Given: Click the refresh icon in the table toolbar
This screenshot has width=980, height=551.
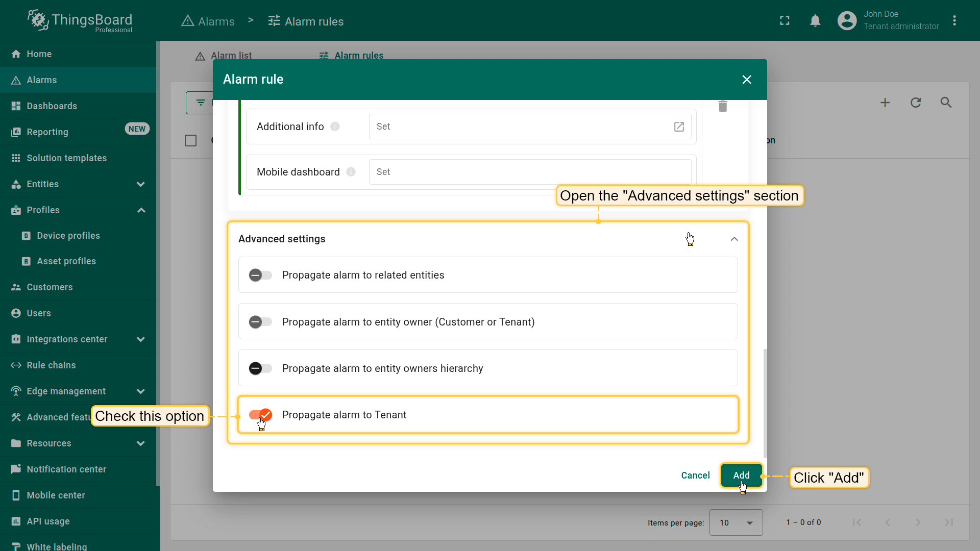Looking at the screenshot, I should (916, 103).
